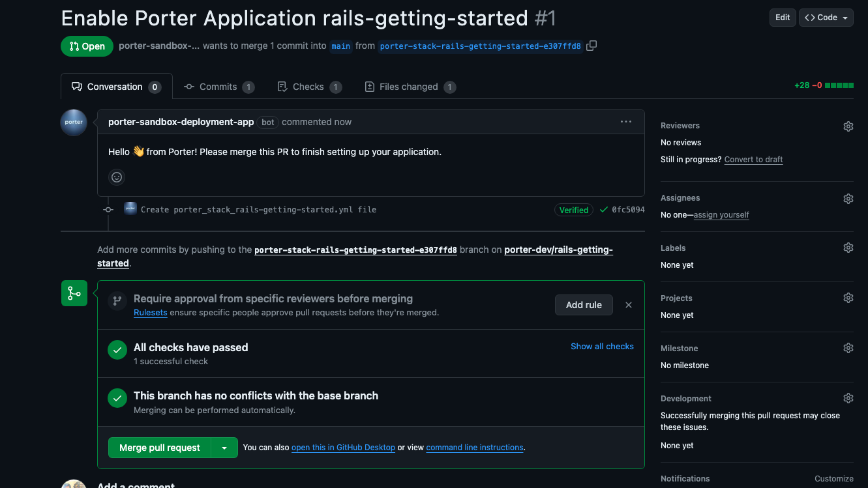This screenshot has width=868, height=488.
Task: Switch to the Commits tab
Action: [218, 87]
